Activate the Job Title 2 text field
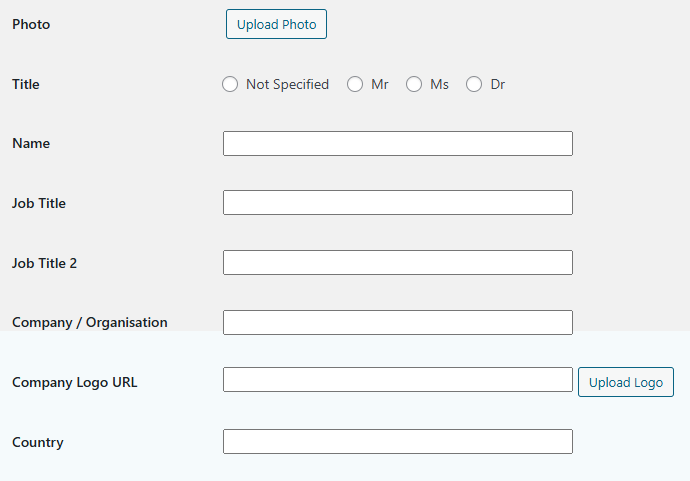 397,263
